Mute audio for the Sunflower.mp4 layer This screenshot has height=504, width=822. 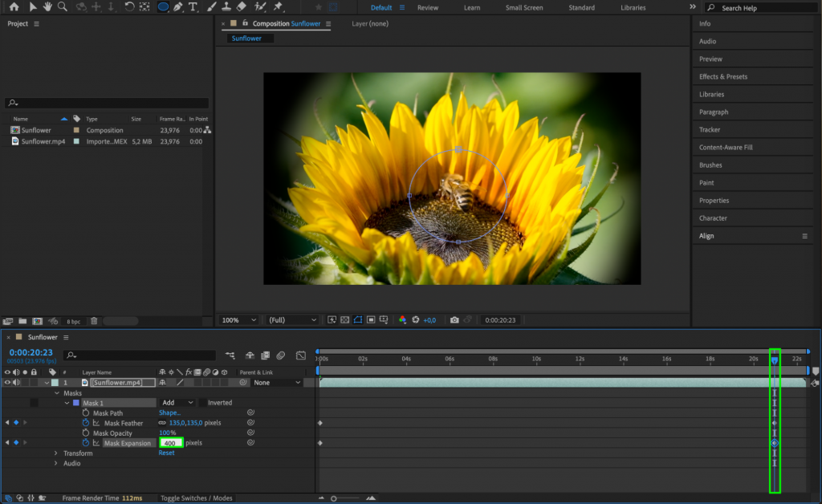point(18,382)
